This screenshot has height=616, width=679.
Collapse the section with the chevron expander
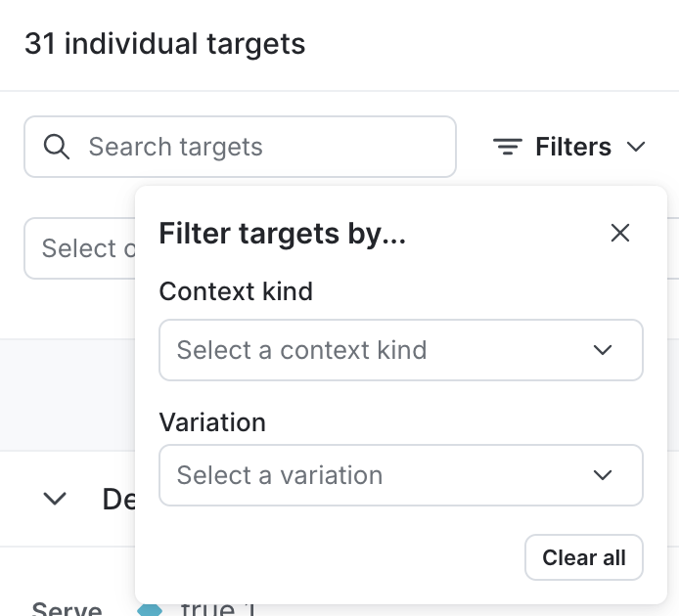click(x=56, y=499)
